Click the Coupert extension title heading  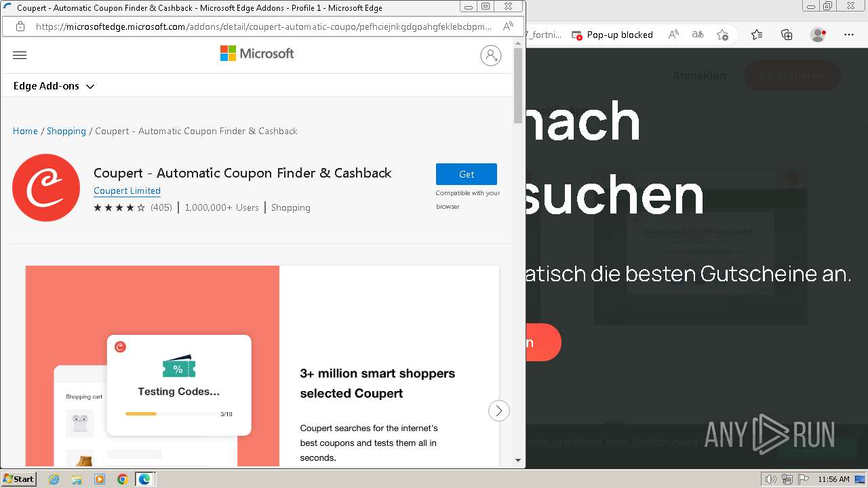pos(243,173)
